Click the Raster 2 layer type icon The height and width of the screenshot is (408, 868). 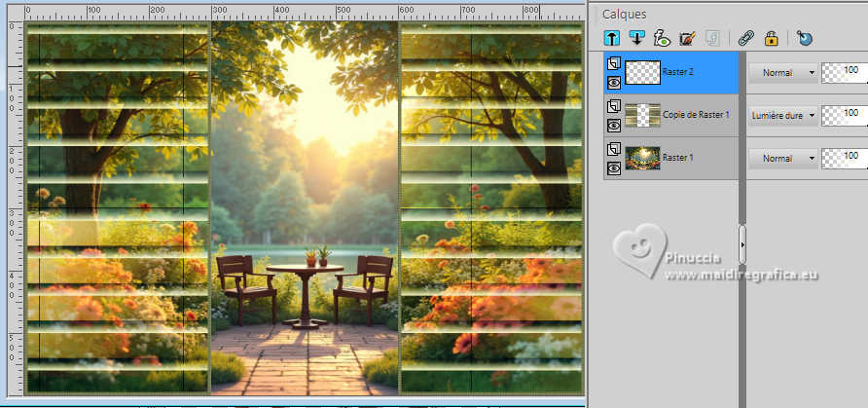(613, 64)
